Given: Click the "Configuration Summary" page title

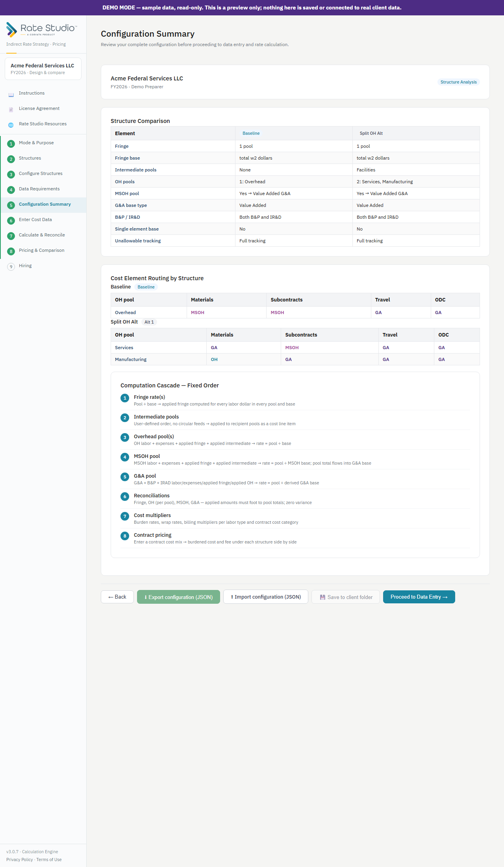Looking at the screenshot, I should [148, 34].
